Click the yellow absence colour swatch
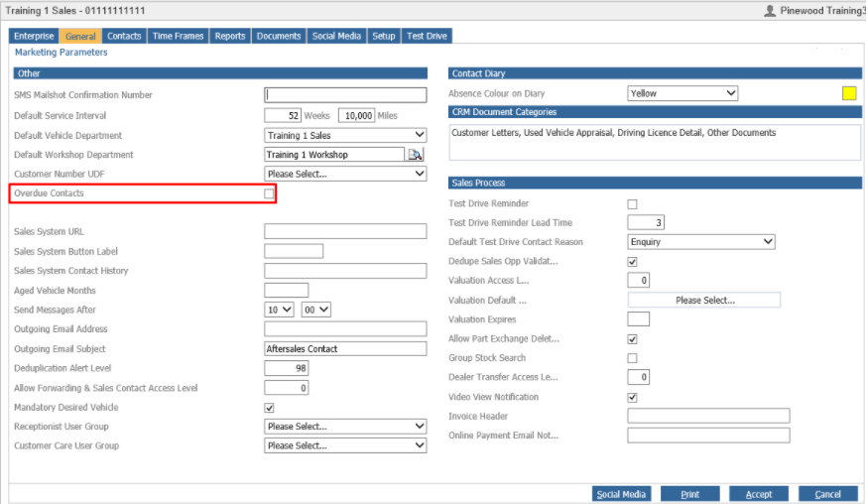The image size is (868, 504). 848,93
